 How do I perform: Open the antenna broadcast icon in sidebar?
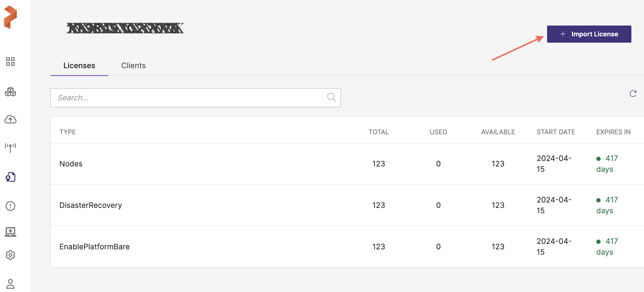click(11, 148)
